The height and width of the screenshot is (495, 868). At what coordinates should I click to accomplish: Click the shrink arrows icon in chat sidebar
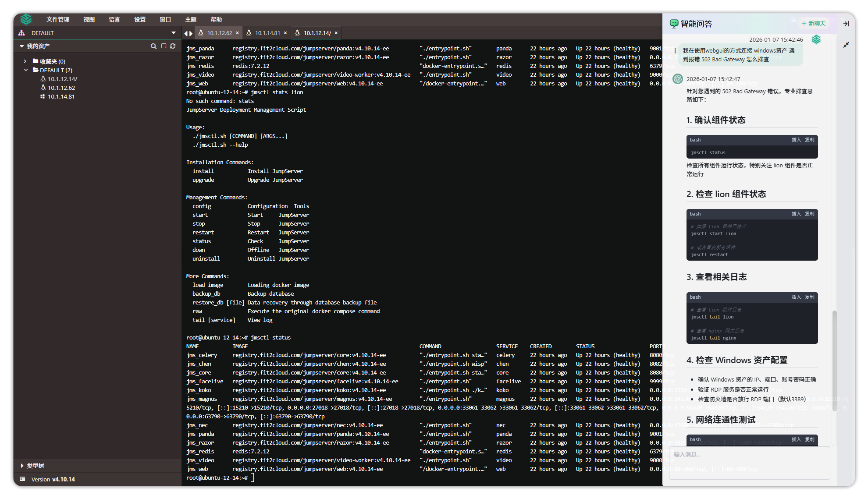coord(846,45)
